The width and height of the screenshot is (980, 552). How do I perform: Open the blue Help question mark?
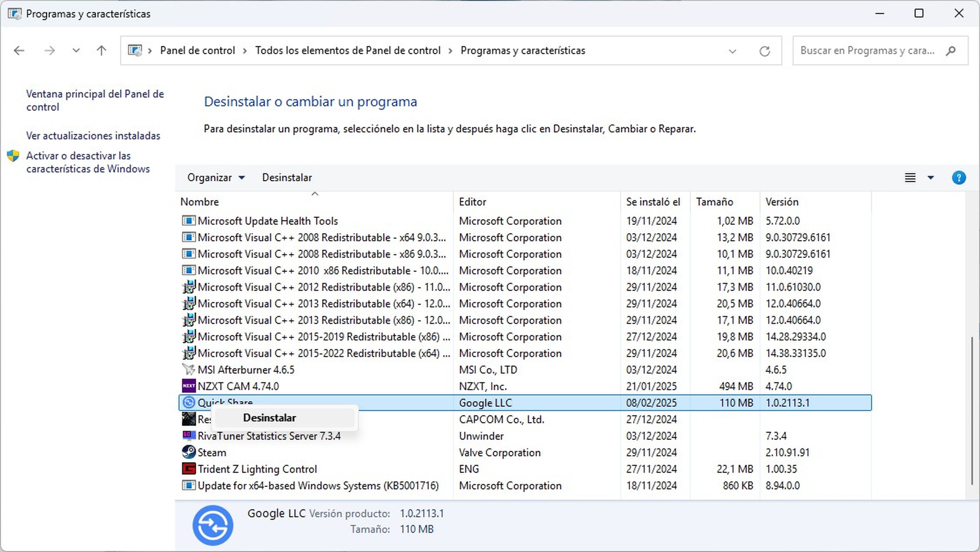click(x=959, y=178)
